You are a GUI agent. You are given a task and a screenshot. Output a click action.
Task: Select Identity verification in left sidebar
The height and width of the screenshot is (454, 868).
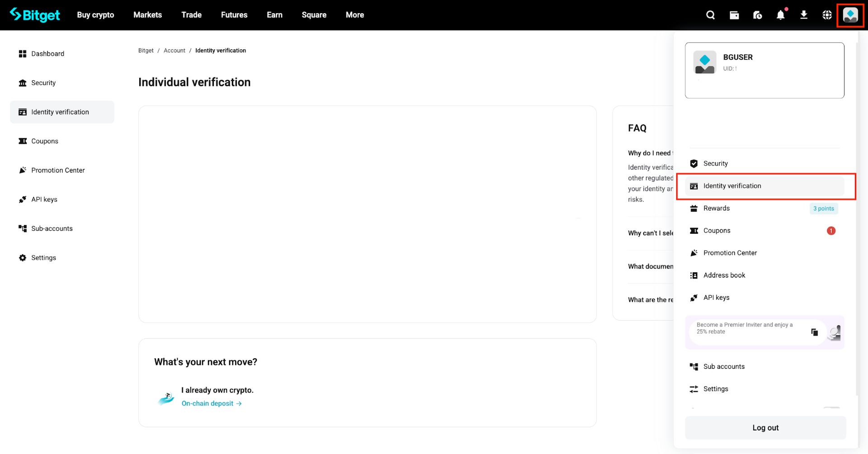(x=62, y=112)
